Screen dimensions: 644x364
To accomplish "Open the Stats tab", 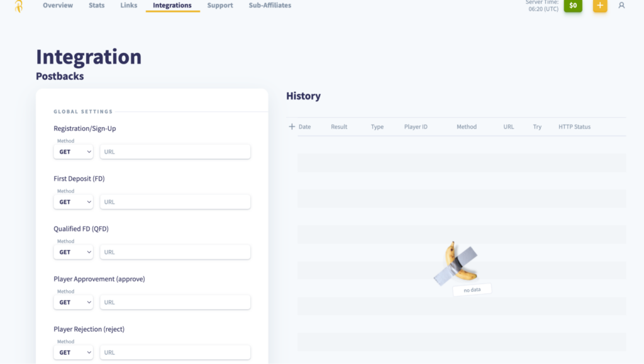I will point(96,5).
